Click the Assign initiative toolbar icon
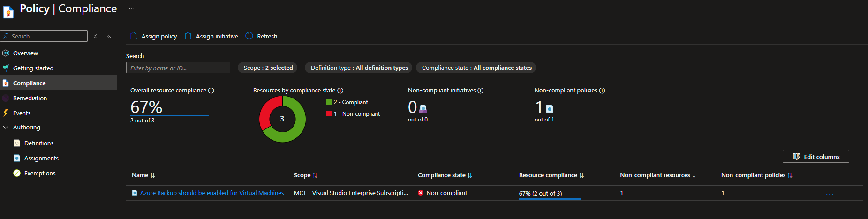This screenshot has width=868, height=219. (188, 36)
